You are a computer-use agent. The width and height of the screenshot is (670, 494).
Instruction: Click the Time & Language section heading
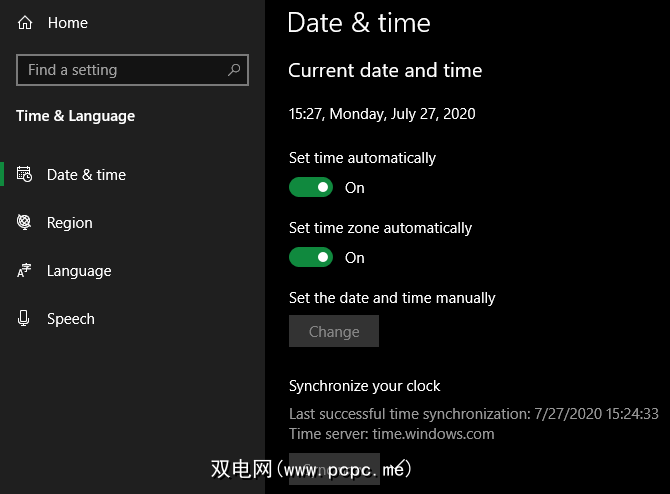(x=75, y=116)
